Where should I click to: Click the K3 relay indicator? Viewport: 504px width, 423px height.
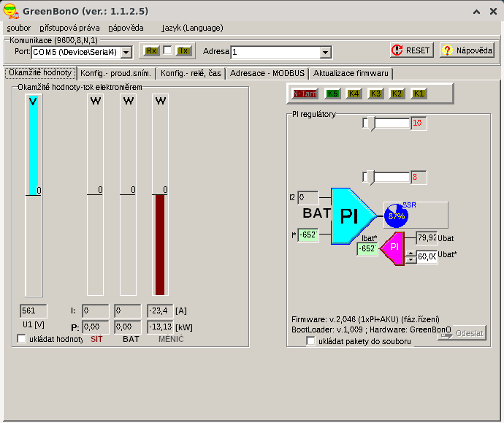375,94
